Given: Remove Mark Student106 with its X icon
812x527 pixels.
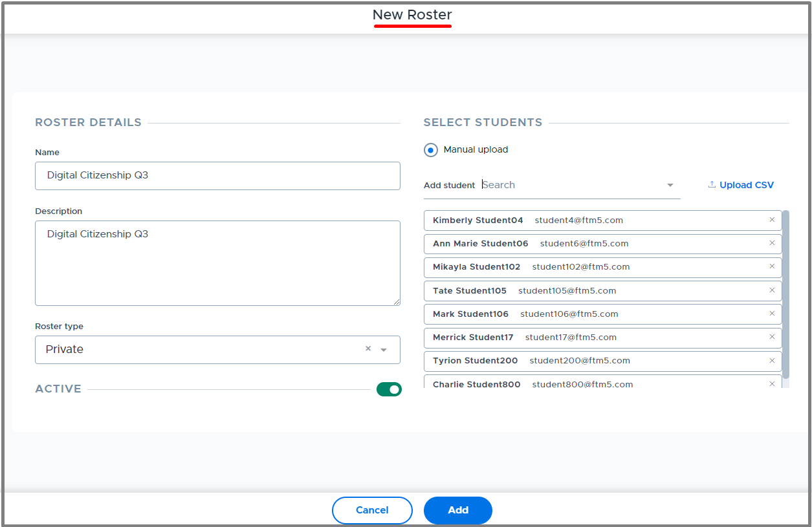Looking at the screenshot, I should coord(772,314).
